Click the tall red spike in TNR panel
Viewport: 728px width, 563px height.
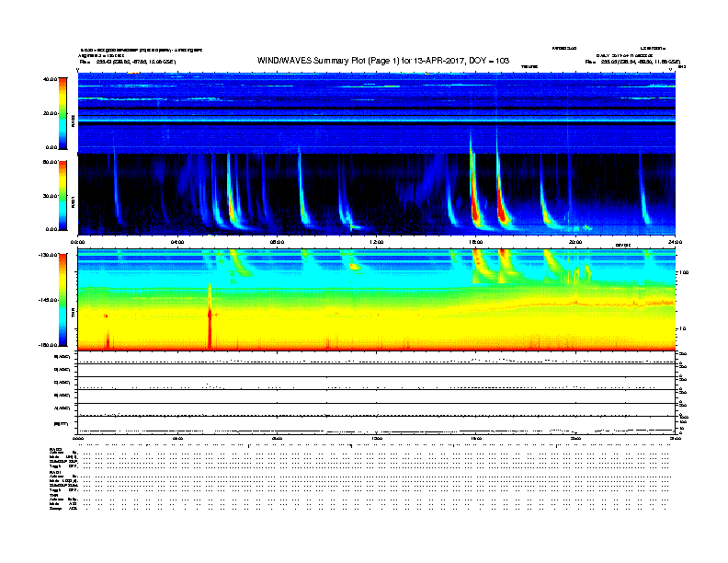(210, 316)
